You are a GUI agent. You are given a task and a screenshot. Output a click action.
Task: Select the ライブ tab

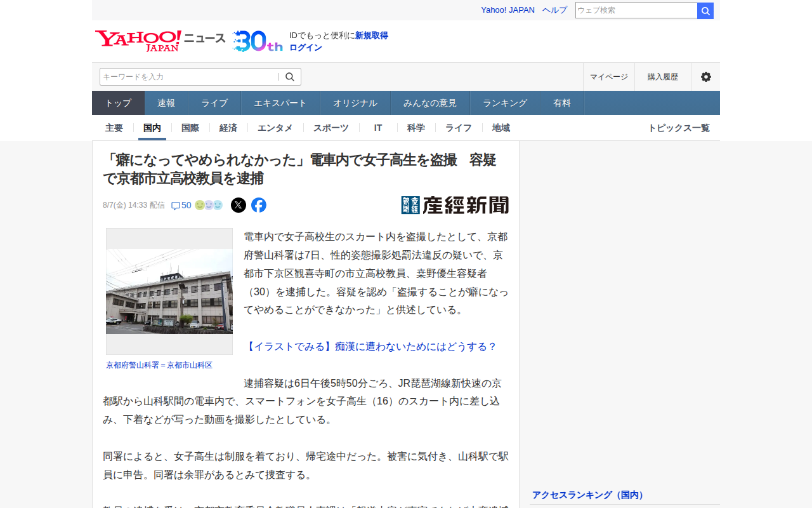point(214,103)
